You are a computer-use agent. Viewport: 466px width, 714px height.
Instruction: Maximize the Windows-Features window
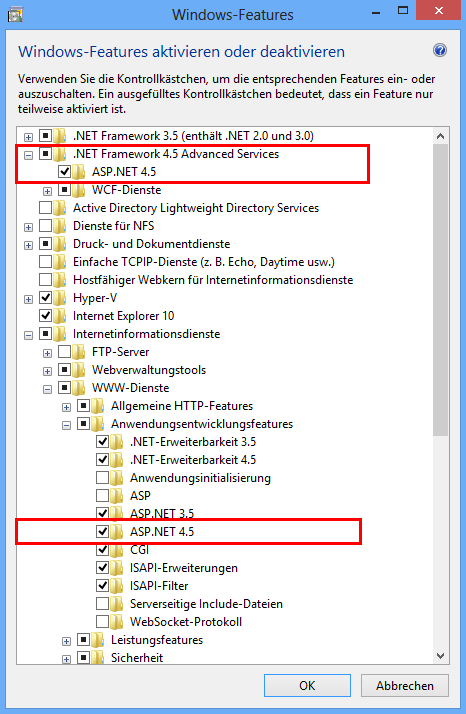click(403, 10)
